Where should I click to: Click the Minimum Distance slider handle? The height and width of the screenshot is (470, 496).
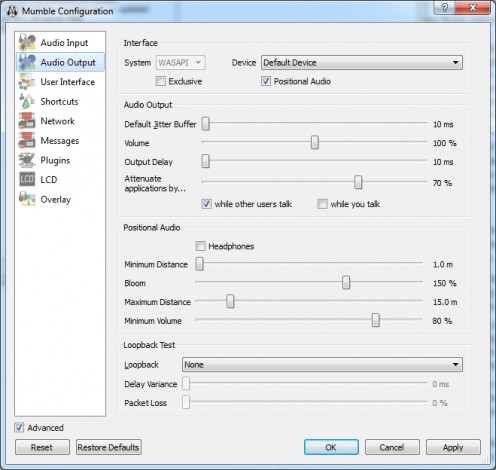pyautogui.click(x=200, y=264)
